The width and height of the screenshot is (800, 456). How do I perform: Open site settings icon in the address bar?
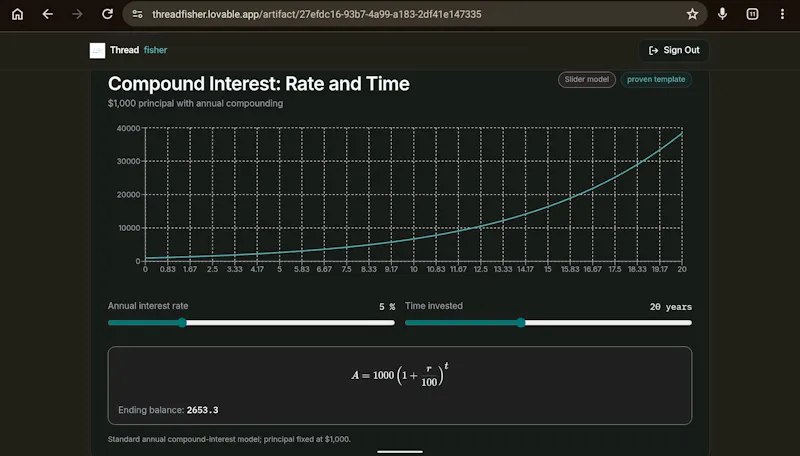click(x=137, y=14)
